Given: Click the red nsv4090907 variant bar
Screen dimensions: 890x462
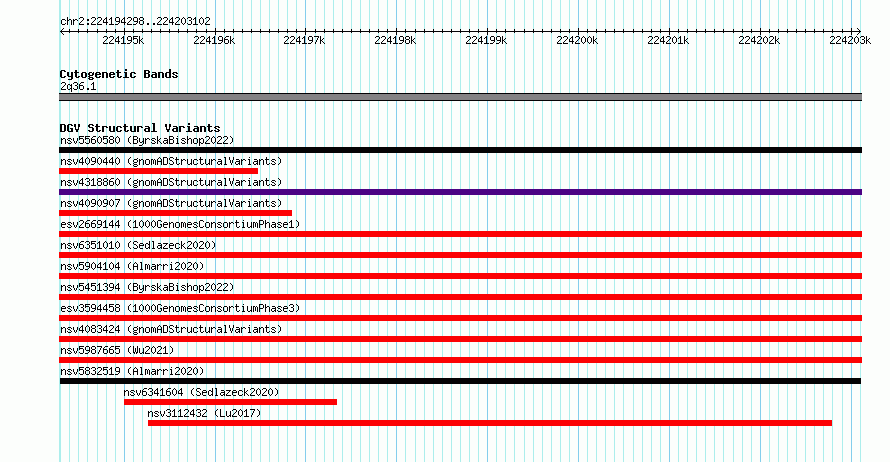Looking at the screenshot, I should coord(175,213).
